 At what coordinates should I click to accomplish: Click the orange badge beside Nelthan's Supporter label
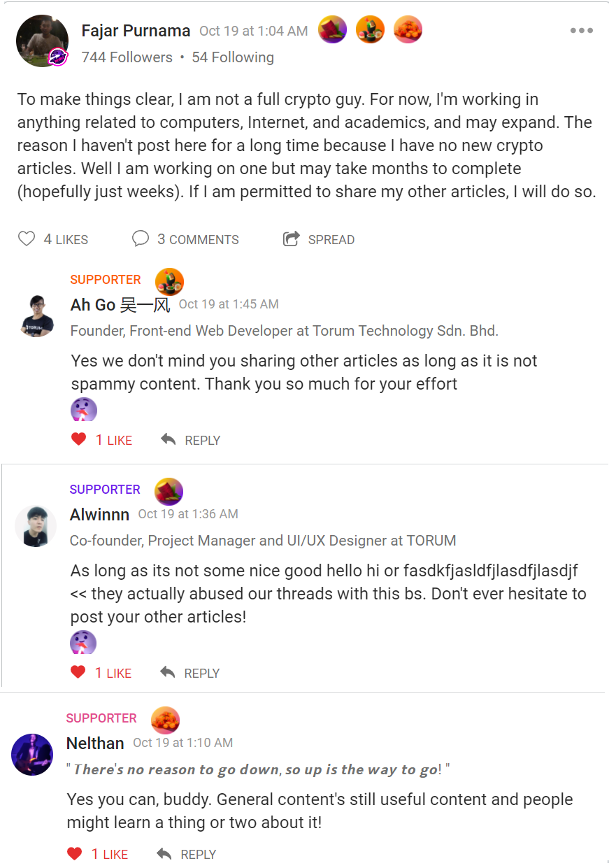point(165,720)
